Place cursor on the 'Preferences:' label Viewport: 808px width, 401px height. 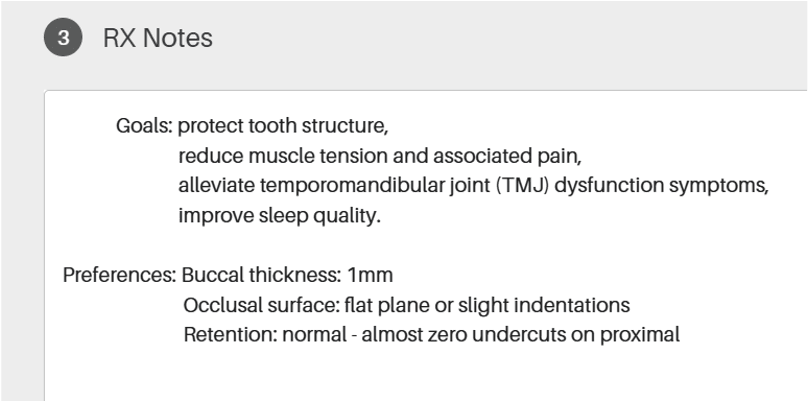point(120,275)
